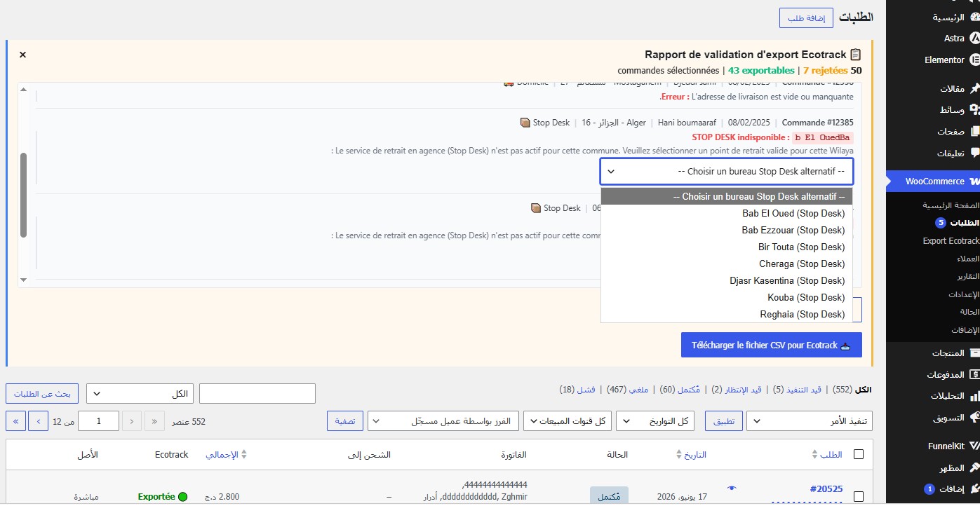Click report scrollbar down arrow
980x506 pixels.
click(x=23, y=280)
